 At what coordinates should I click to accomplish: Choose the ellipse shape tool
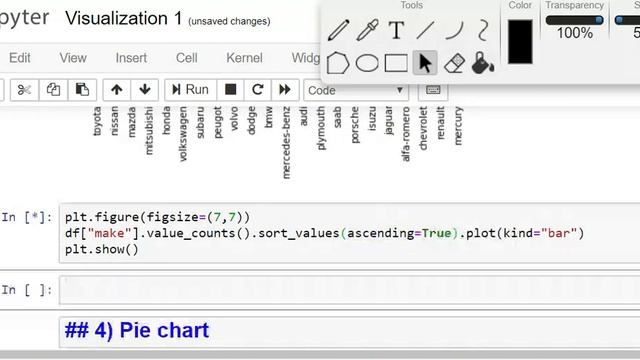click(367, 64)
